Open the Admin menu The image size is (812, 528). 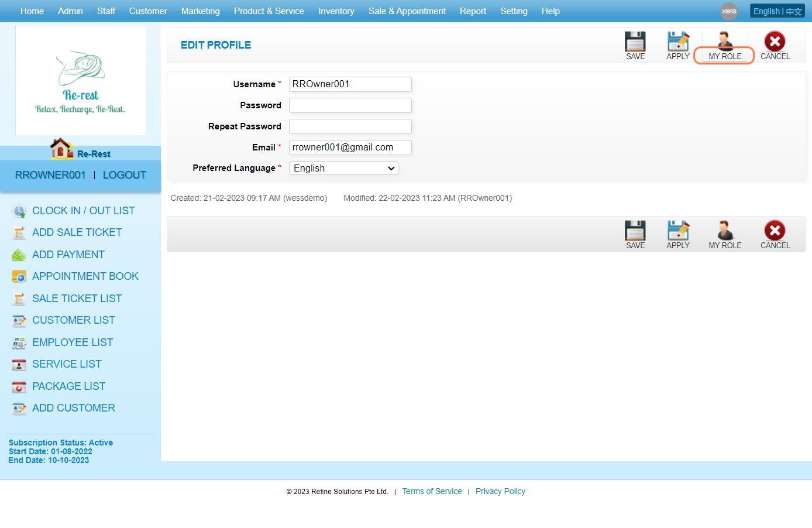pos(70,11)
